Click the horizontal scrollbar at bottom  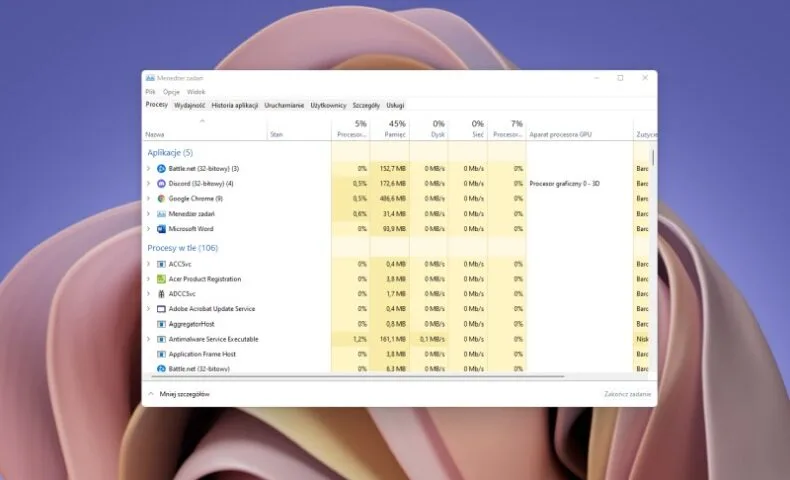(x=357, y=376)
